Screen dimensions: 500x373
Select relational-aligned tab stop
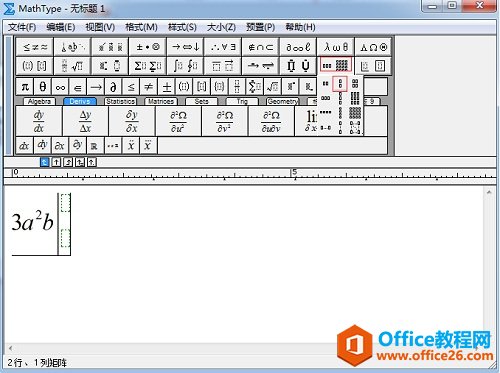pos(80,162)
